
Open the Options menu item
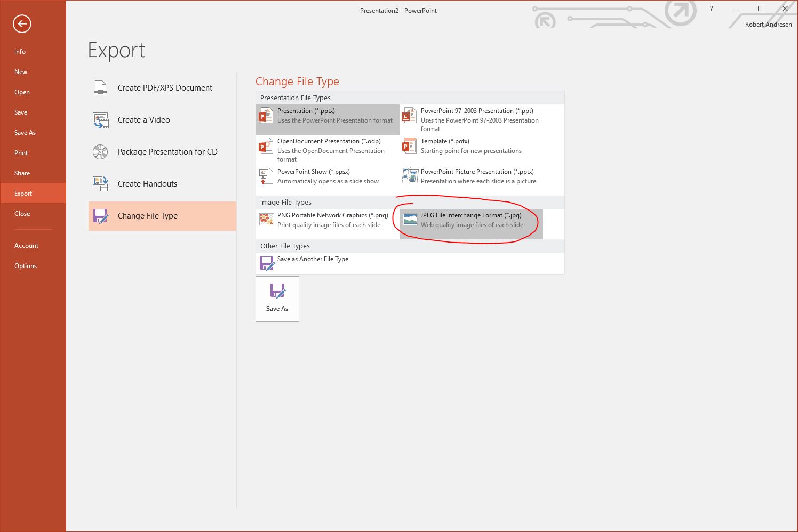click(x=26, y=266)
